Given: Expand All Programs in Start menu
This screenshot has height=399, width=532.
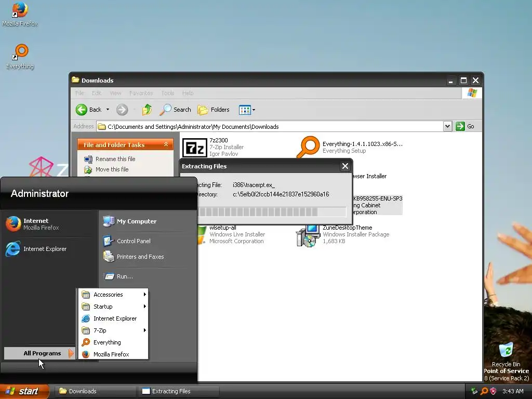Looking at the screenshot, I should (x=39, y=353).
